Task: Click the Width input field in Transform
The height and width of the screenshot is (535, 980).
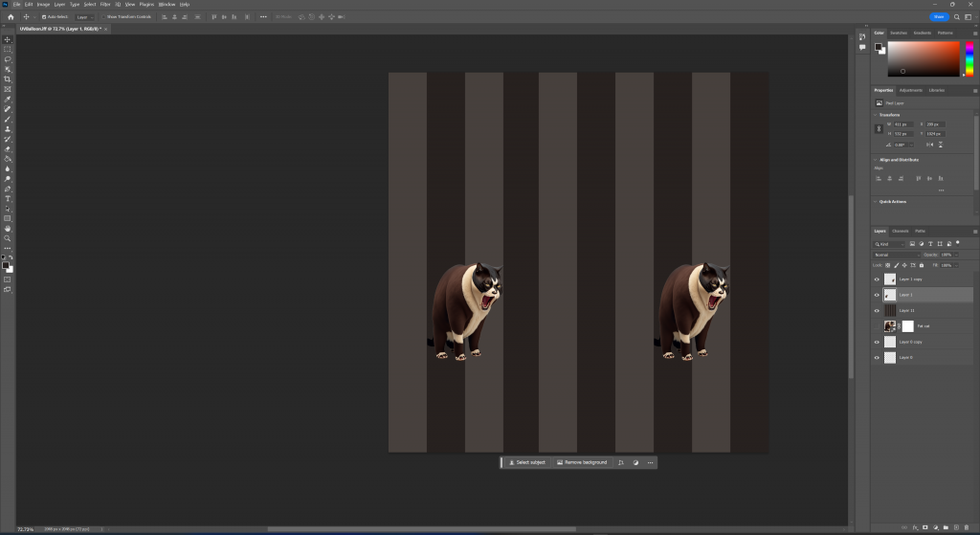Action: click(x=903, y=124)
